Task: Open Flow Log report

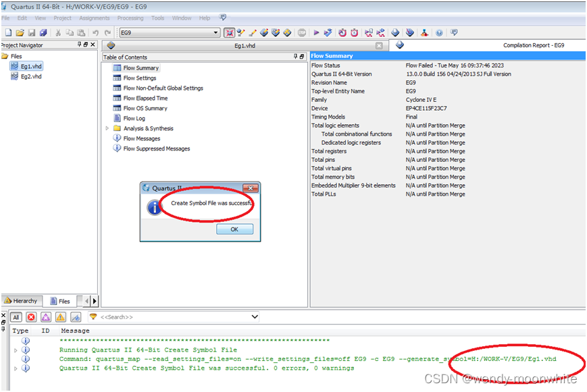Action: 129,118
